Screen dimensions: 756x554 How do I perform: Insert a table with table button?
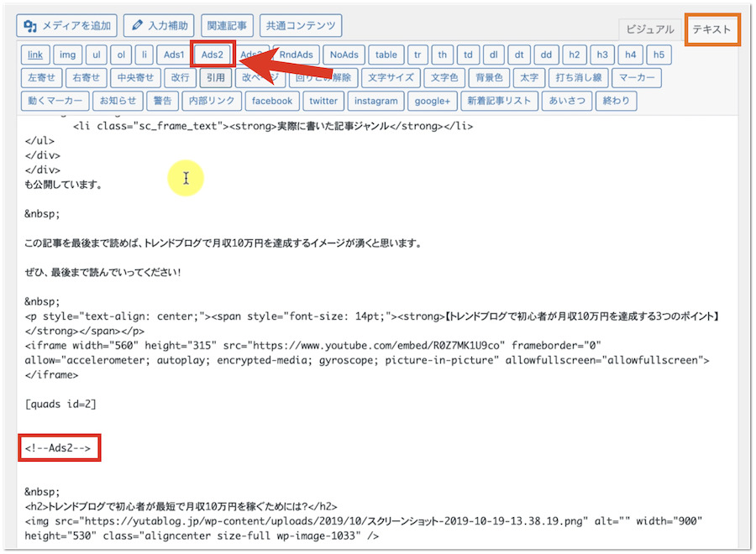pos(386,55)
